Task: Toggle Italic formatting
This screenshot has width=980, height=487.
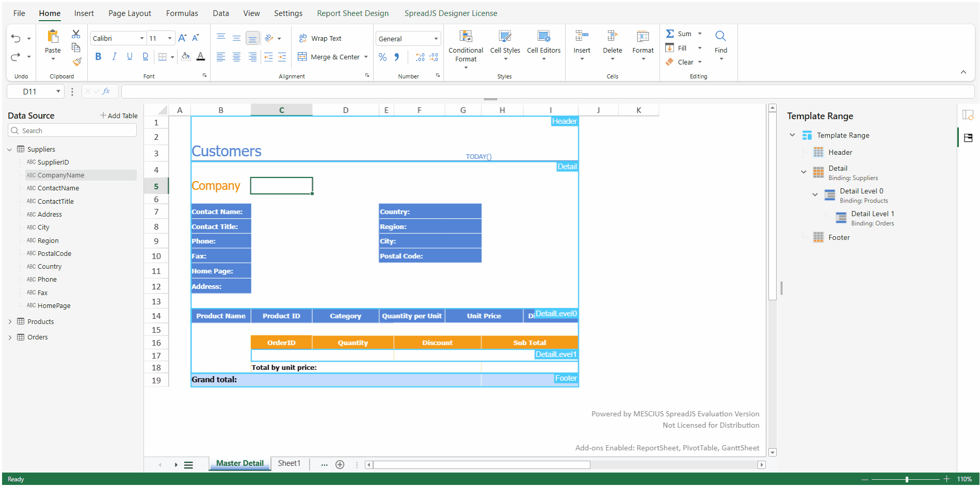Action: click(x=114, y=57)
